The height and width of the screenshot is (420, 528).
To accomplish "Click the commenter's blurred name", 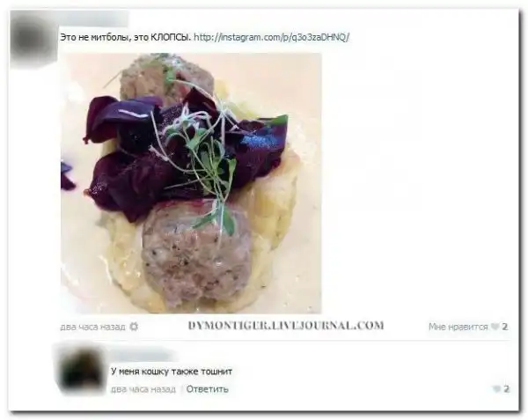I will coord(143,355).
